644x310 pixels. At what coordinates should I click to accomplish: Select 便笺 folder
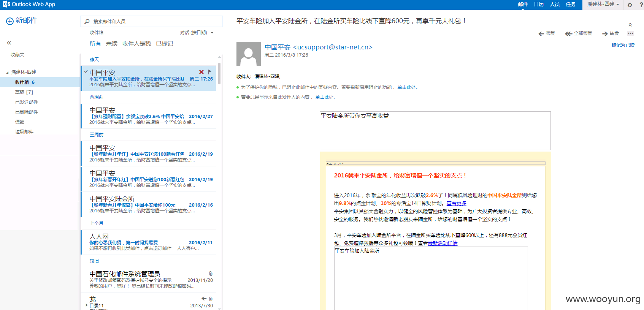(40, 122)
